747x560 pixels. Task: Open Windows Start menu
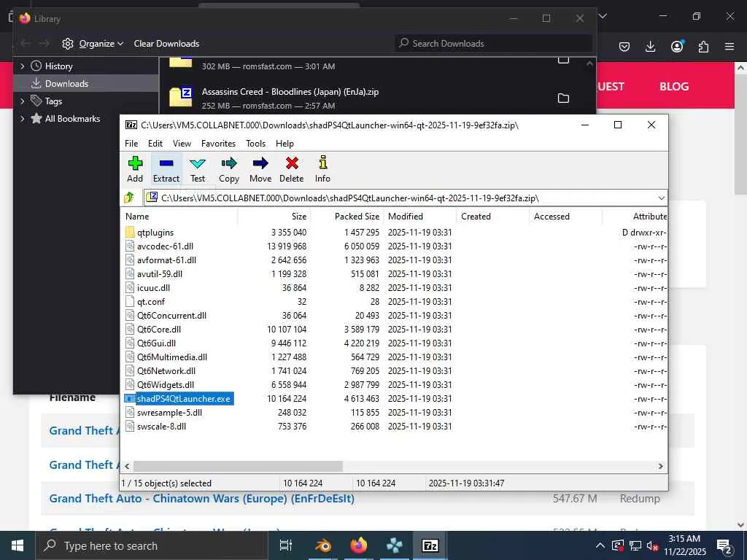18,545
